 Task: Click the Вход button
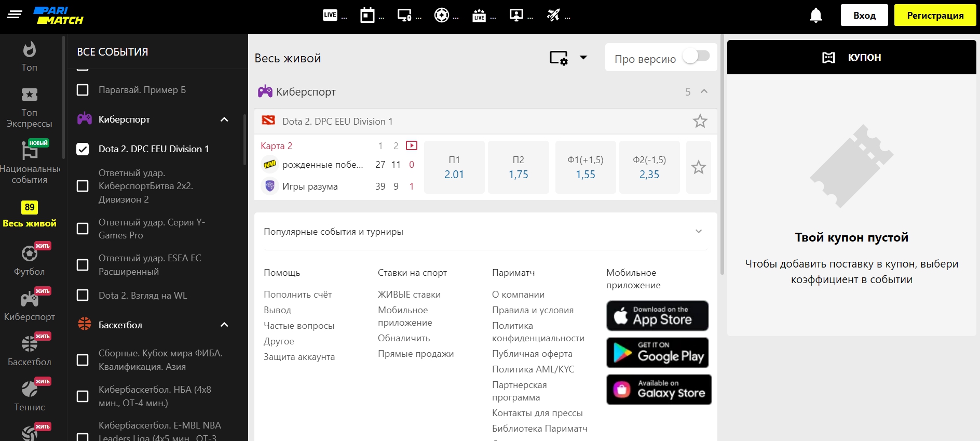pyautogui.click(x=864, y=15)
